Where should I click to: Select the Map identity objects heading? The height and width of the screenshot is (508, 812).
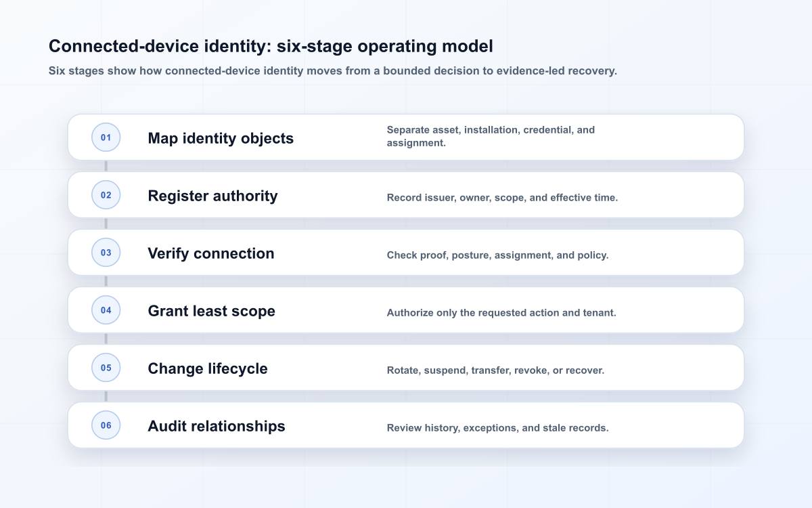pos(221,138)
